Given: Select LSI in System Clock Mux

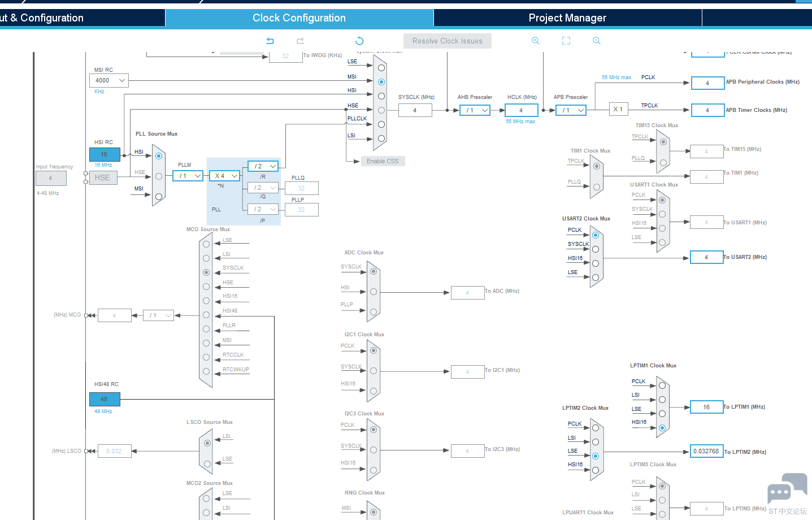Looking at the screenshot, I should coord(381,138).
